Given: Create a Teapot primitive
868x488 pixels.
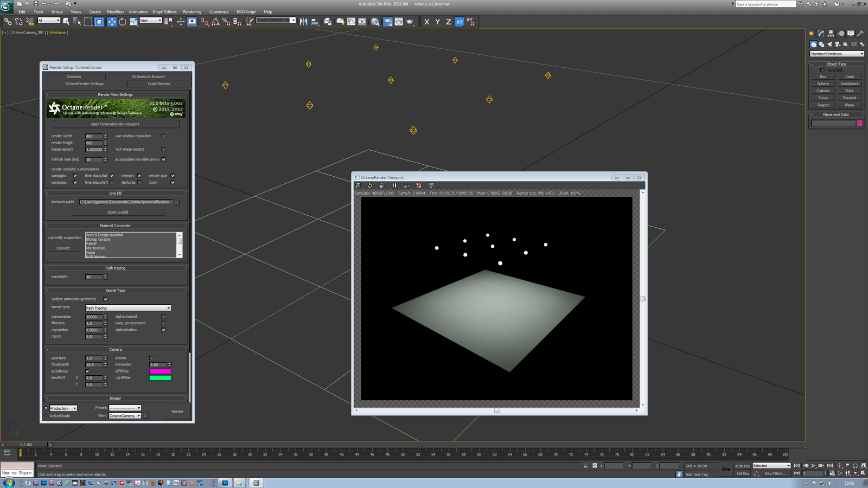Looking at the screenshot, I should pos(823,105).
